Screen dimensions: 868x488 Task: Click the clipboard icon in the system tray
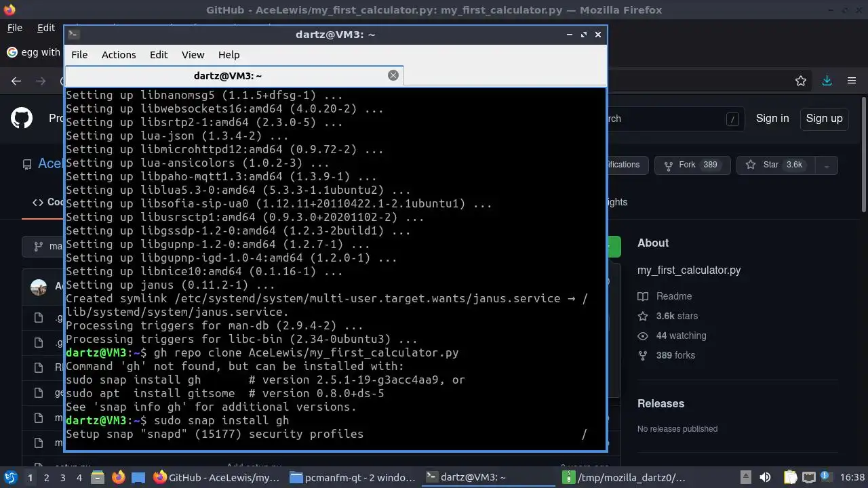(x=790, y=478)
